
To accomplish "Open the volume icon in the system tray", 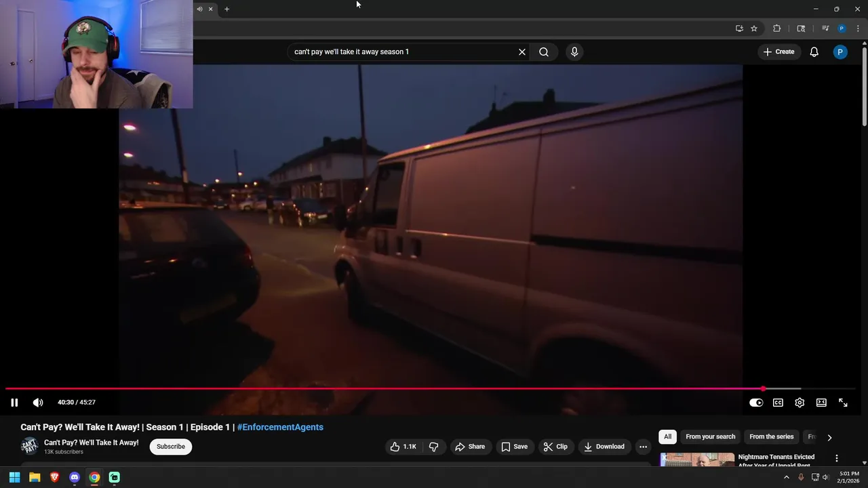I will click(x=825, y=477).
